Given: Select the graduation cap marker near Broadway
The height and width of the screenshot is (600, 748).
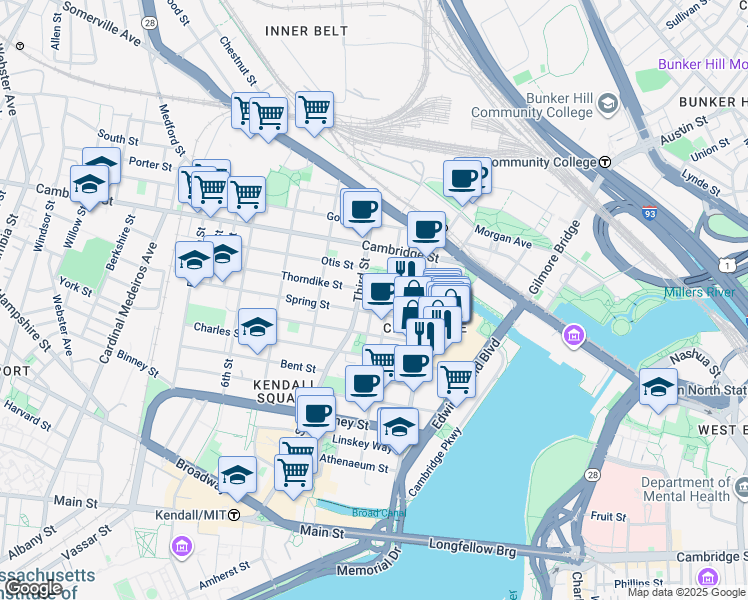Looking at the screenshot, I should coord(238,478).
